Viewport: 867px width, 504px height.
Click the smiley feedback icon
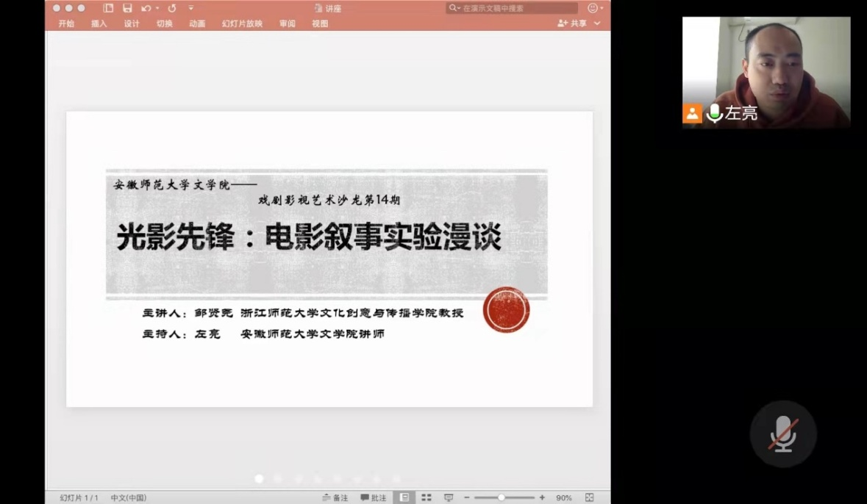pos(593,8)
